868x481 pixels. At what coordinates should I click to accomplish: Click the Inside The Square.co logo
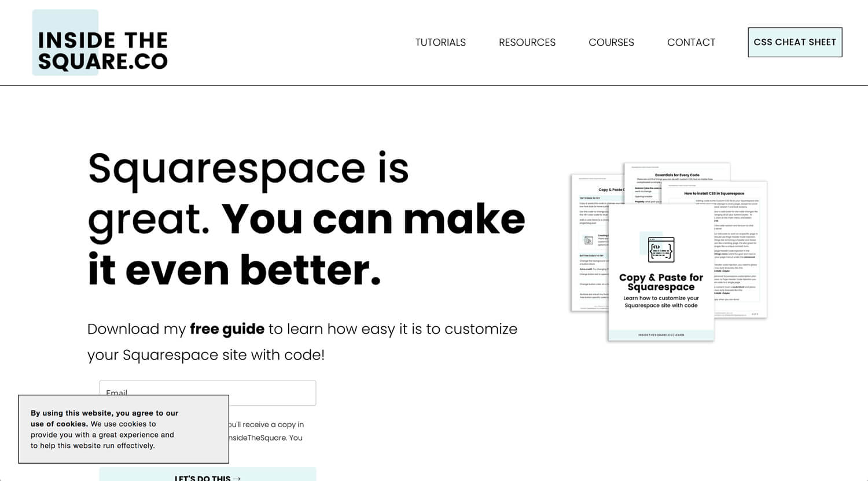(100, 43)
